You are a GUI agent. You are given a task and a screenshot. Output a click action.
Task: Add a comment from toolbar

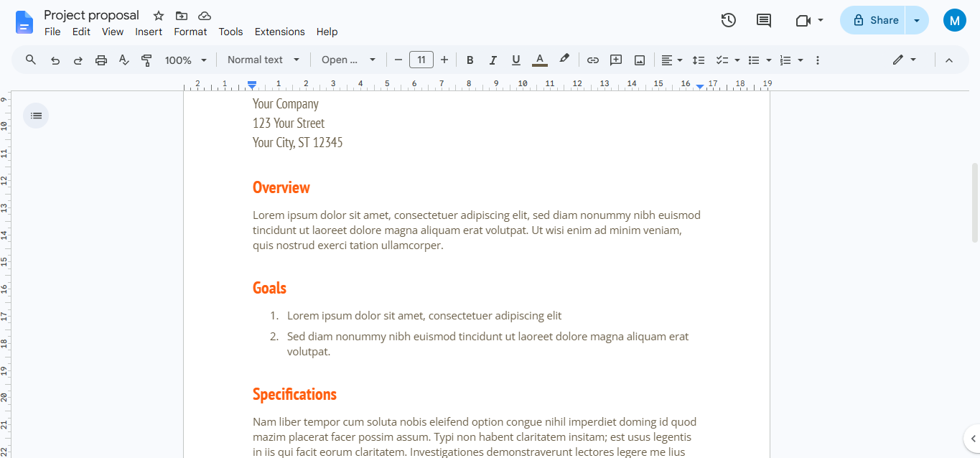tap(616, 60)
